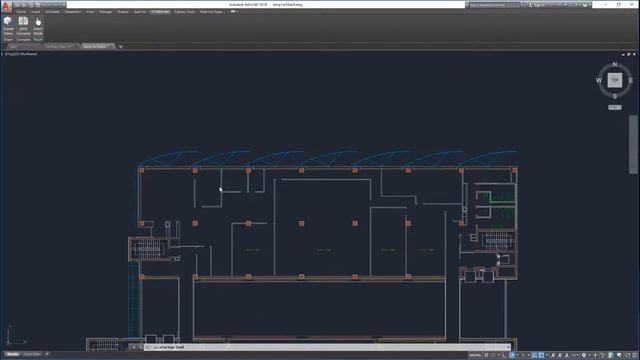Viewport: 640px width, 360px height.
Task: Open the Help icon in the title bar
Action: (x=585, y=5)
